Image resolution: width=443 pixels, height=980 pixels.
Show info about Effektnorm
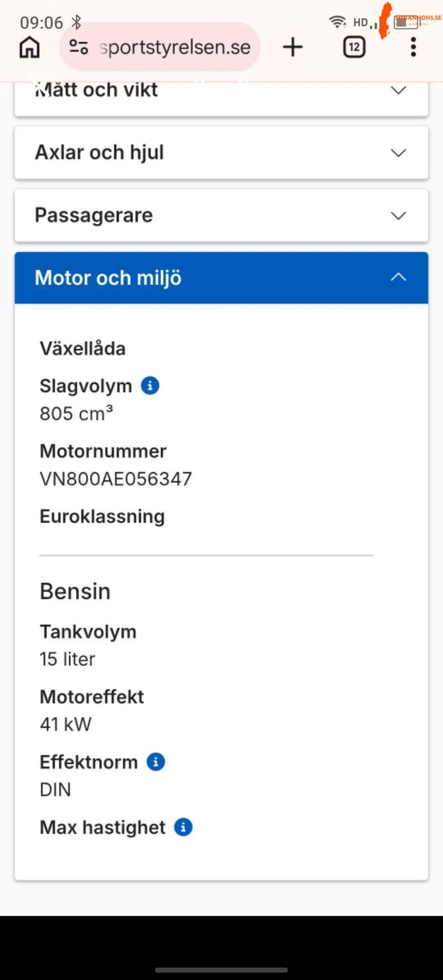(x=156, y=762)
